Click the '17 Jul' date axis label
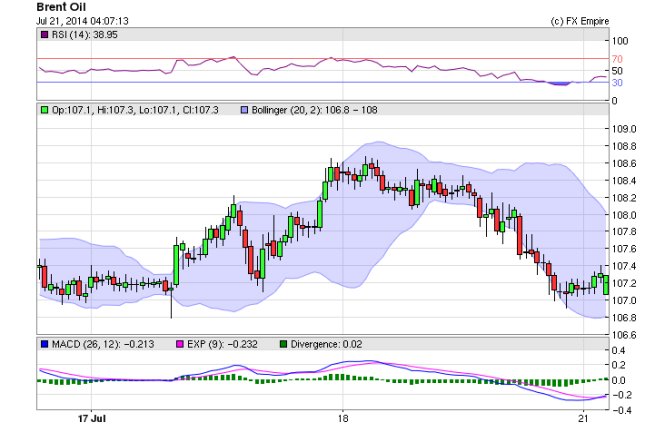The height and width of the screenshot is (442, 645). (x=92, y=419)
